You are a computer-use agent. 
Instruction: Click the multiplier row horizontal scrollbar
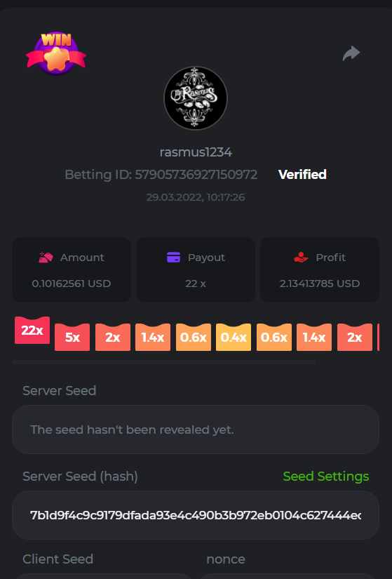click(x=164, y=362)
